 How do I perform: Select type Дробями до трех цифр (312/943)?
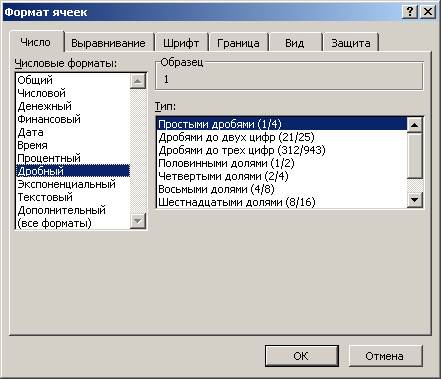(x=282, y=150)
